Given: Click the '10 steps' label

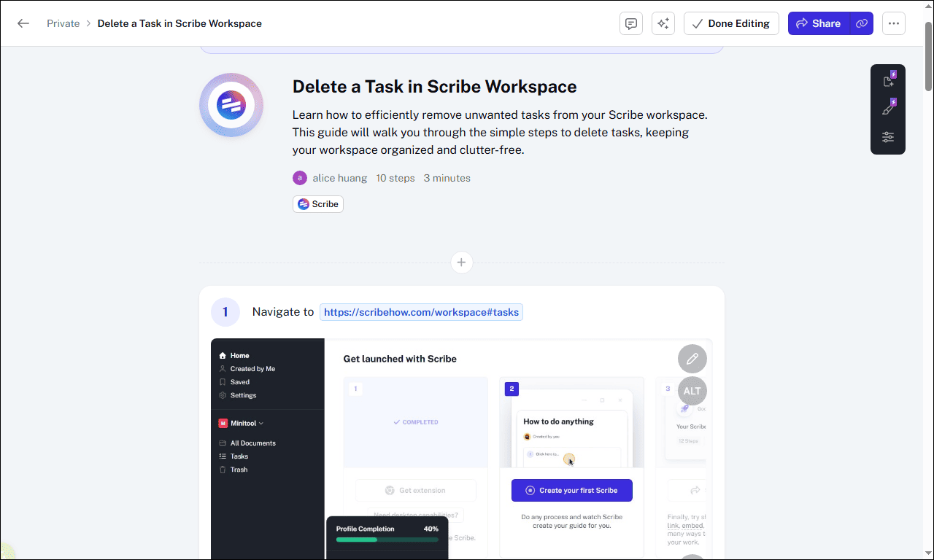Looking at the screenshot, I should point(395,178).
